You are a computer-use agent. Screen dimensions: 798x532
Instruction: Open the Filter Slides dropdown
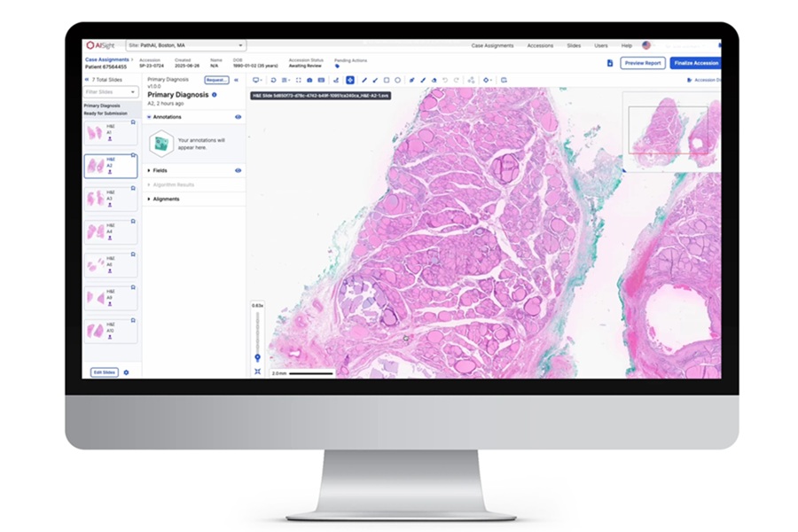(111, 92)
